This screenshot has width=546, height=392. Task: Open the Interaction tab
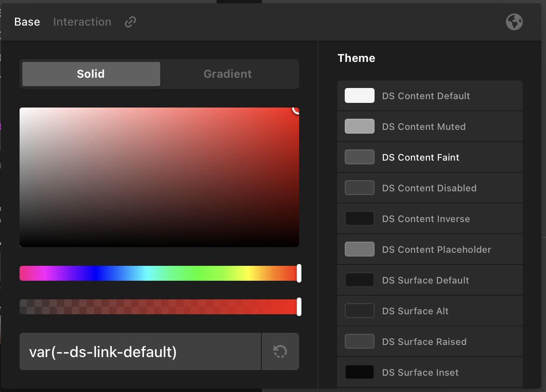pyautogui.click(x=82, y=22)
